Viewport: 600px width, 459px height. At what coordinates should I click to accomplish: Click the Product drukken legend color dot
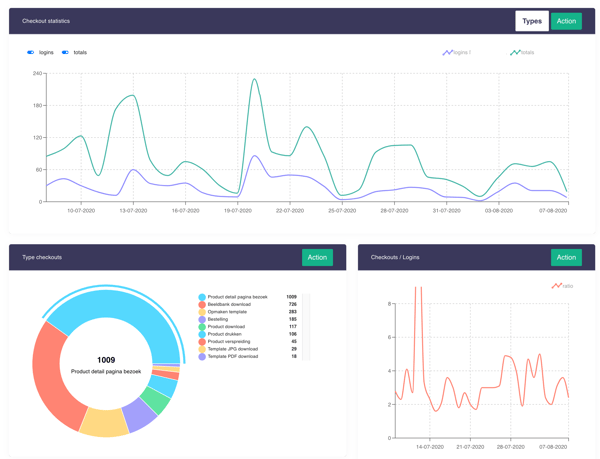(202, 334)
